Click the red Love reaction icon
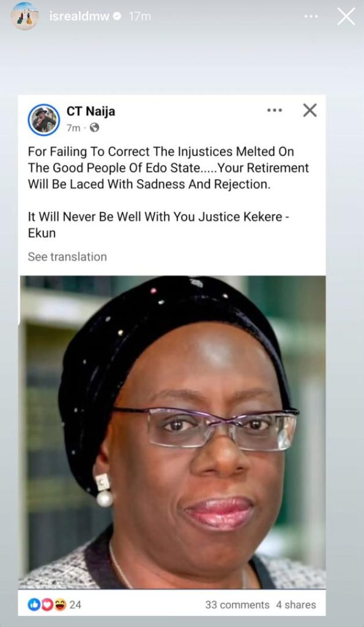Screen dimensions: 364x627 (46, 605)
